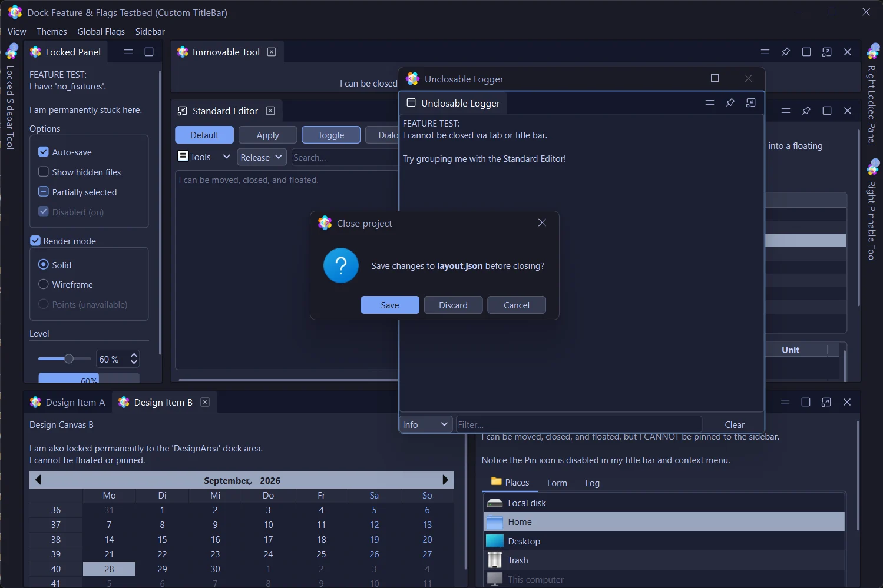The image size is (883, 588).
Task: Open the Global Flags menu
Action: coord(101,32)
